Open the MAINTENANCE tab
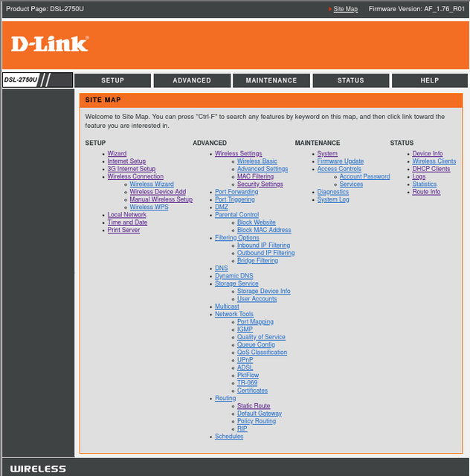 tap(271, 80)
